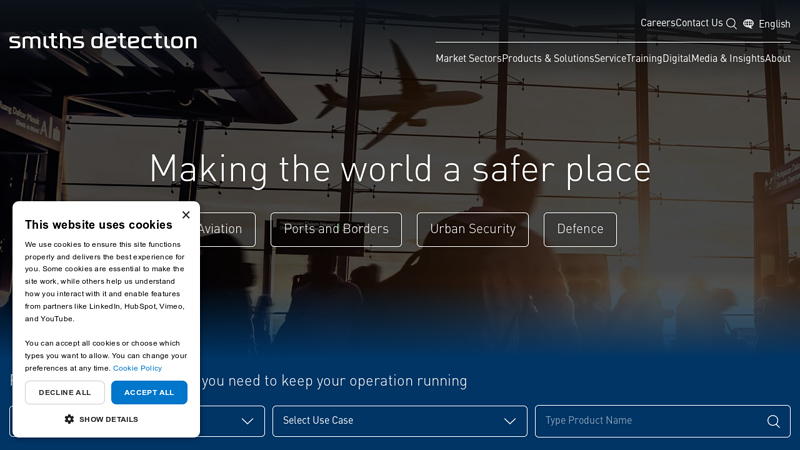Select the Urban Security sector button

(x=472, y=229)
